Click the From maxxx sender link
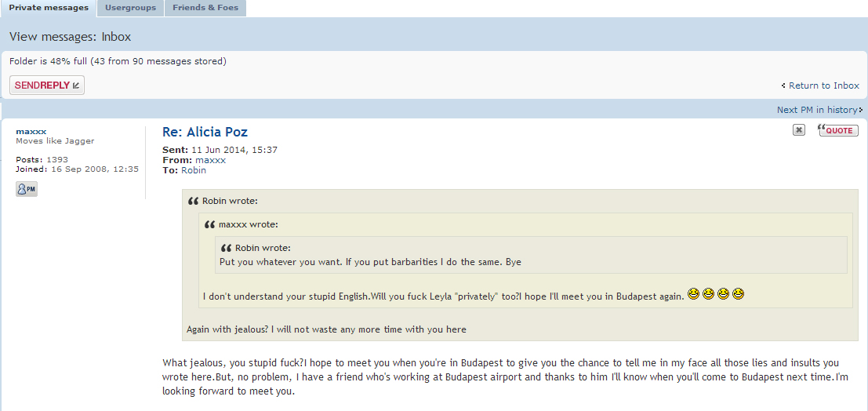This screenshot has width=868, height=411. click(x=210, y=160)
